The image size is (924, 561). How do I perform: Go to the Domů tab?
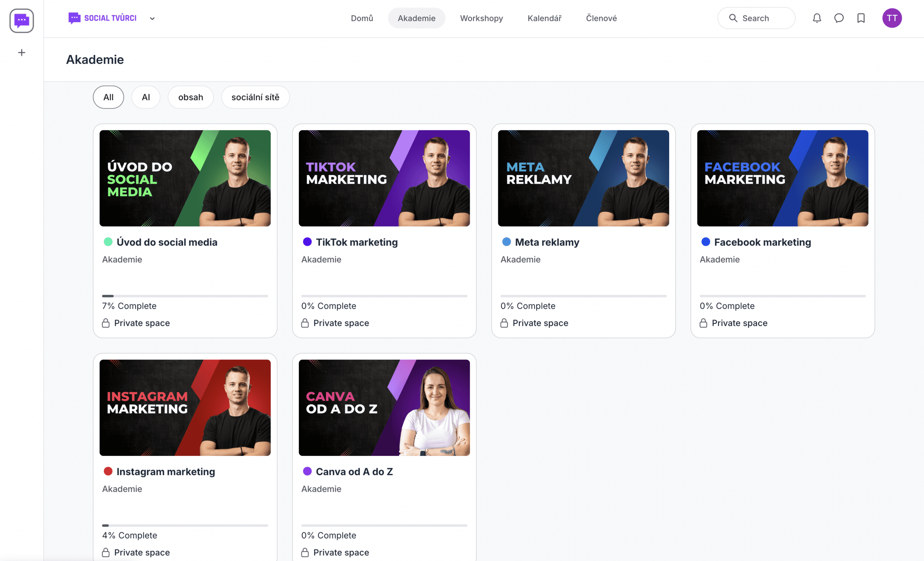pyautogui.click(x=362, y=18)
